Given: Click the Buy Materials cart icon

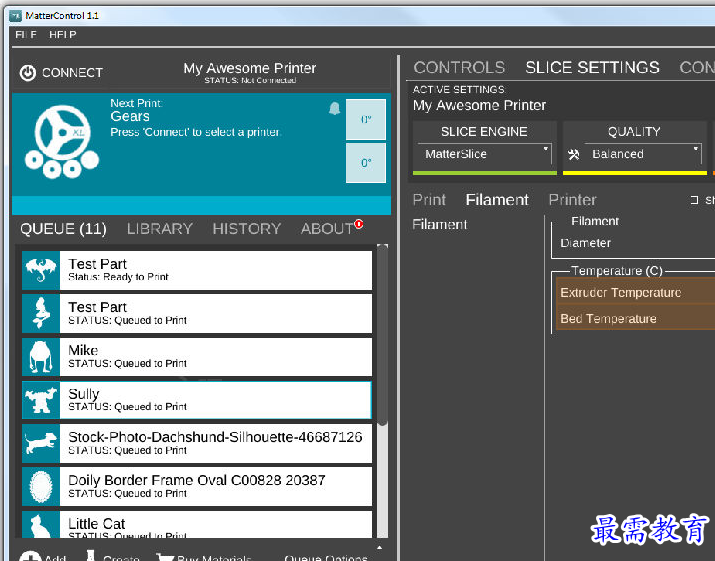Looking at the screenshot, I should [x=165, y=557].
